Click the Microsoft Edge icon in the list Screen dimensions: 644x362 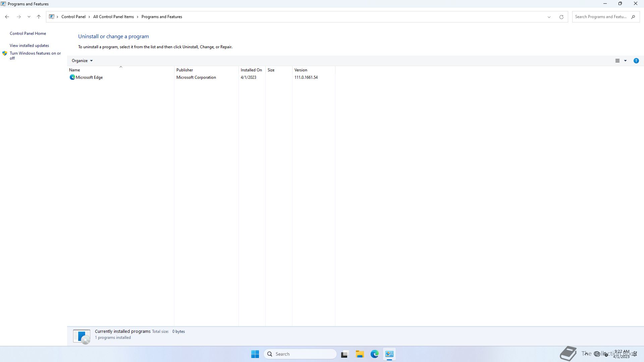[72, 77]
